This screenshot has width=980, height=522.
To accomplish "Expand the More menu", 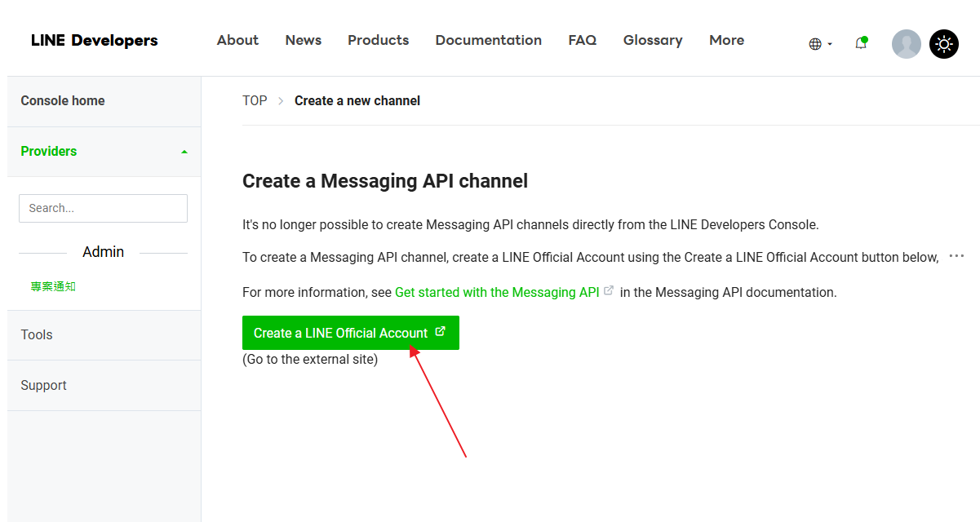I will (727, 40).
